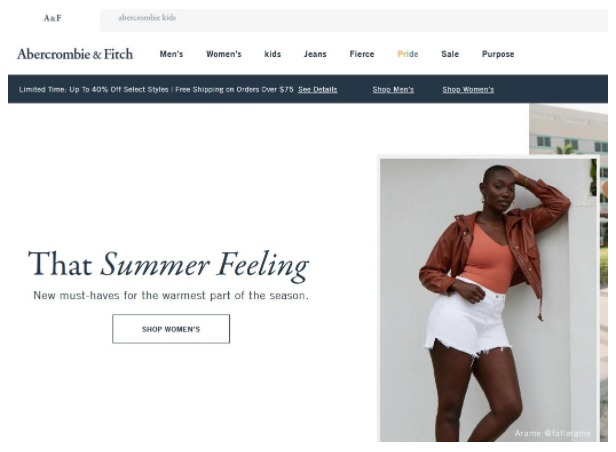This screenshot has height=452, width=616.
Task: Follow the Shop Women's banner link
Action: [468, 90]
